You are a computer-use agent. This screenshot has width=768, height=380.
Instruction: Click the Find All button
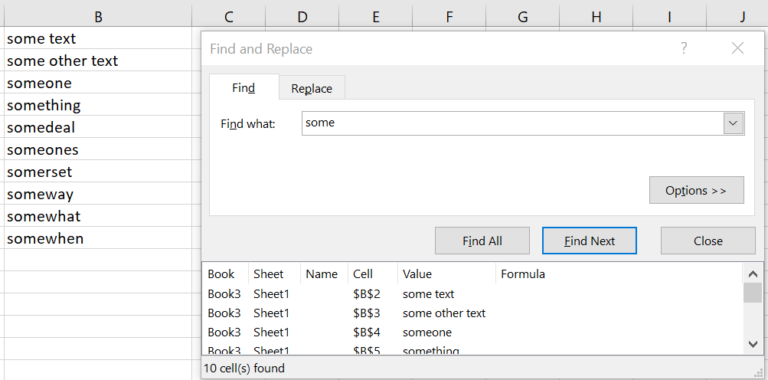pyautogui.click(x=482, y=240)
